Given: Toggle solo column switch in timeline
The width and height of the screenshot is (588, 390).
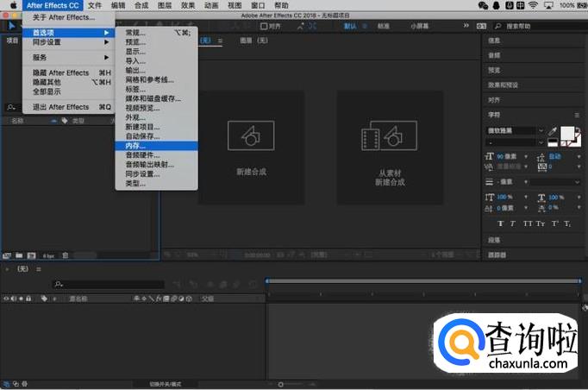Looking at the screenshot, I should pos(21,299).
